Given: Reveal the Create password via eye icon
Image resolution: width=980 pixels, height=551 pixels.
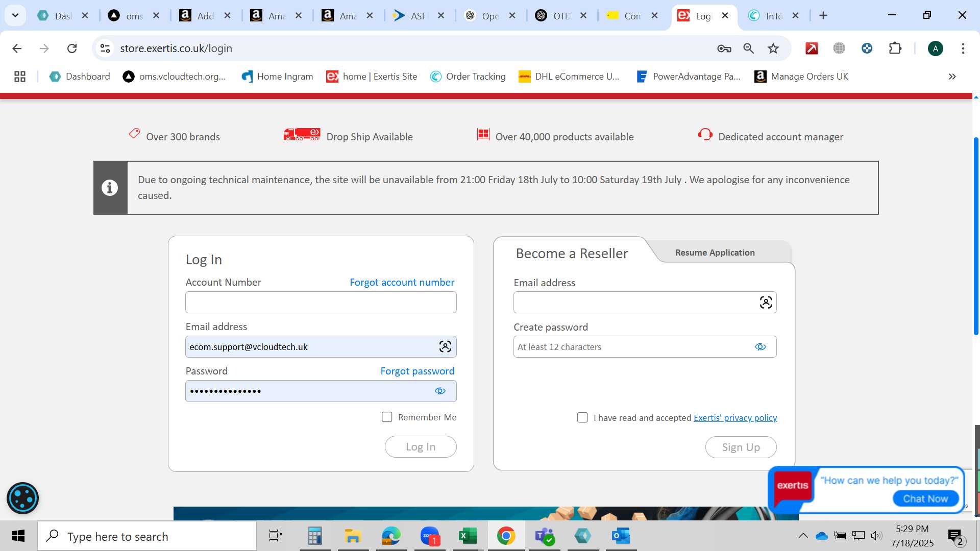Looking at the screenshot, I should (x=761, y=347).
